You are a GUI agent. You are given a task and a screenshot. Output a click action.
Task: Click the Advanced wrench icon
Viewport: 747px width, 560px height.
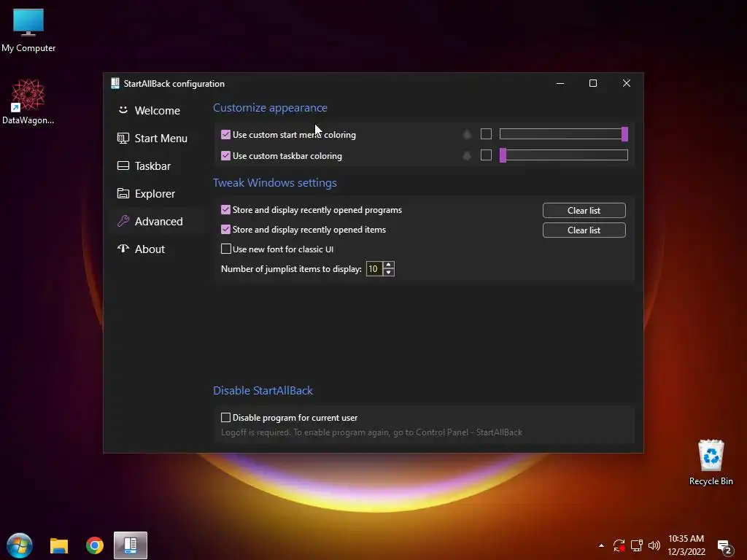(123, 221)
